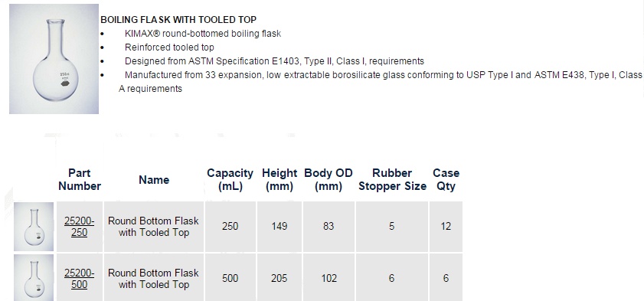The height and width of the screenshot is (301, 644).
Task: Click the KIMAX round-bottomed boiling flask bullet
Action: (x=203, y=34)
